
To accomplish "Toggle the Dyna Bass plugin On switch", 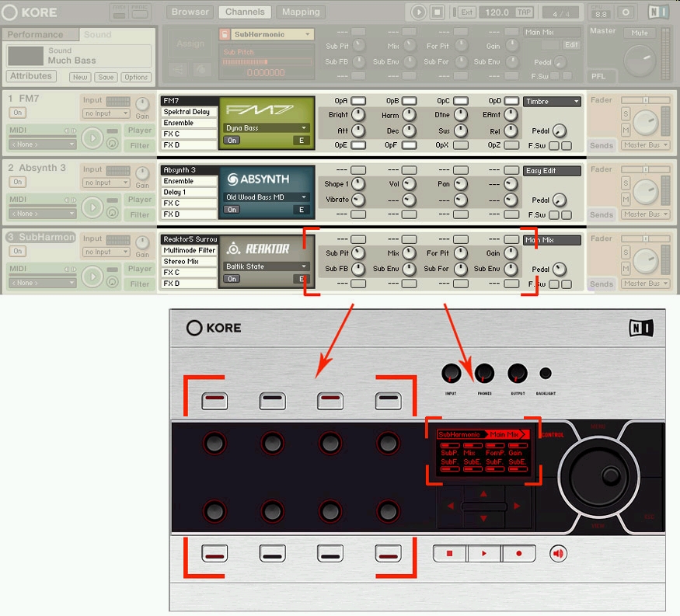I will pyautogui.click(x=232, y=141).
